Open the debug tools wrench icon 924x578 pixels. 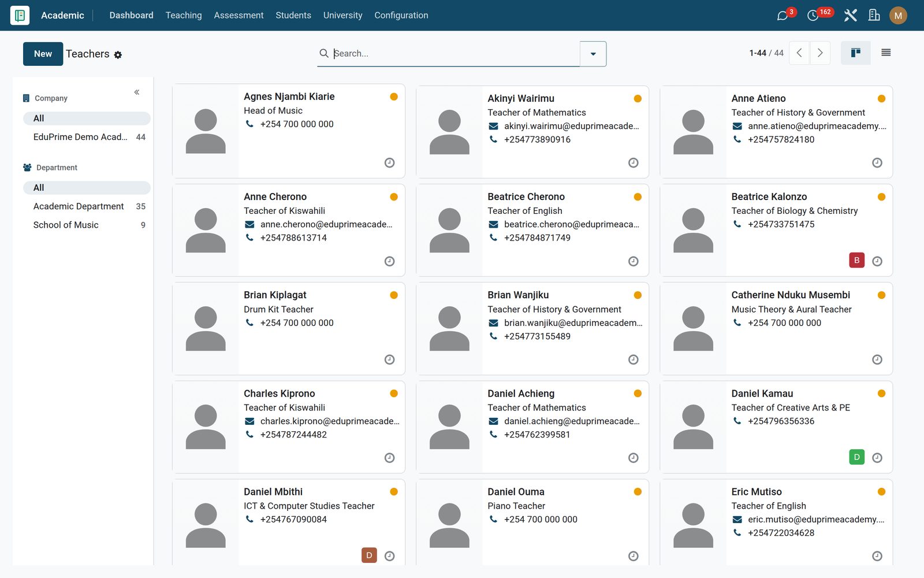click(x=850, y=16)
